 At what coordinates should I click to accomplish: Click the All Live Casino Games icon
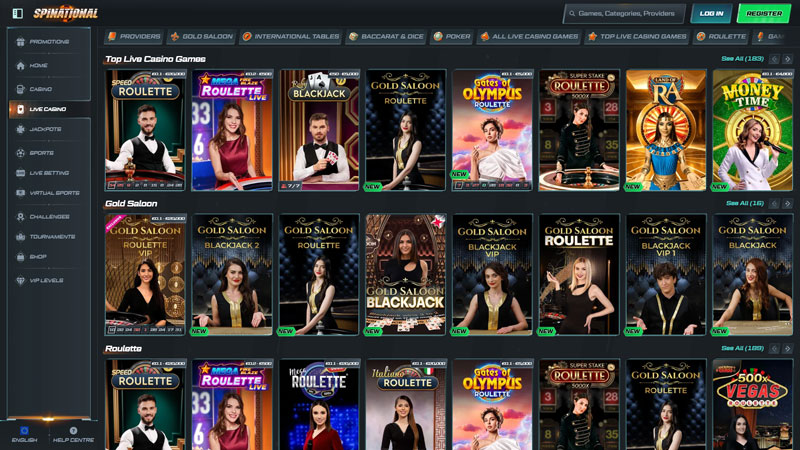click(x=485, y=36)
